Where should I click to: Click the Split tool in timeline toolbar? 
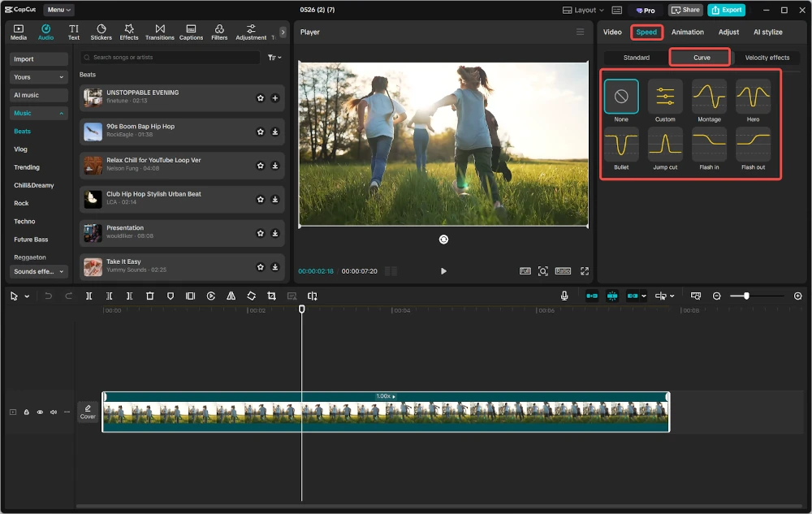(89, 296)
